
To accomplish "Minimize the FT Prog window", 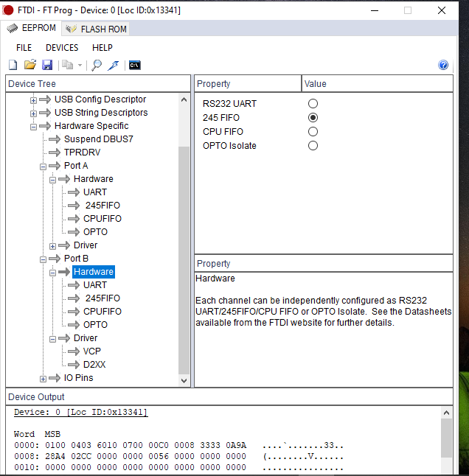I will click(x=375, y=10).
